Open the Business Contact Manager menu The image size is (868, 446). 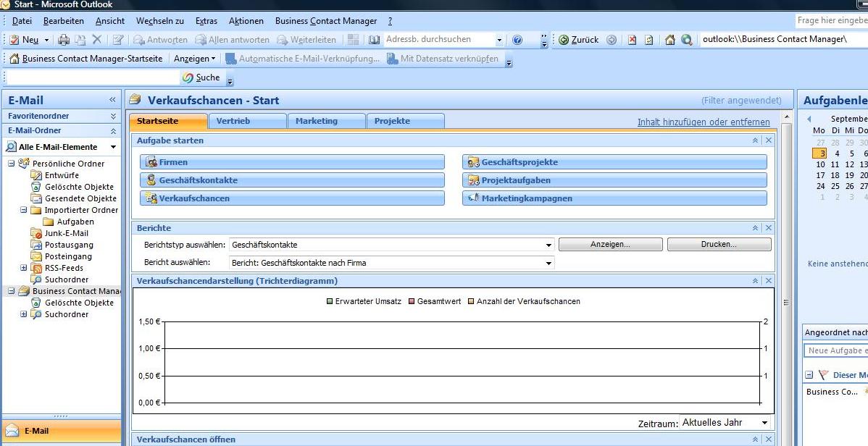tap(326, 21)
